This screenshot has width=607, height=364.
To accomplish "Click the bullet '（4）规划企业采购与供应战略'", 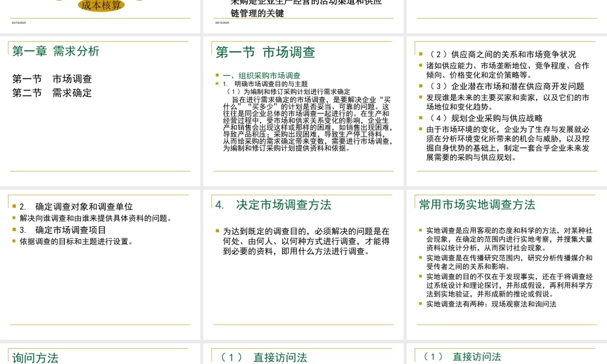I will tap(484, 118).
